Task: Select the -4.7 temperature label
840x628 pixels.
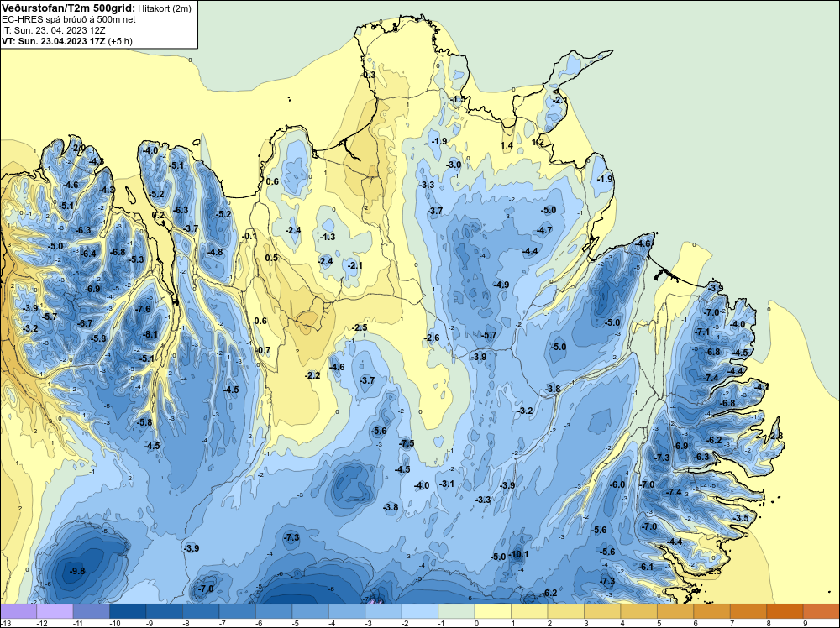Action: click(544, 231)
